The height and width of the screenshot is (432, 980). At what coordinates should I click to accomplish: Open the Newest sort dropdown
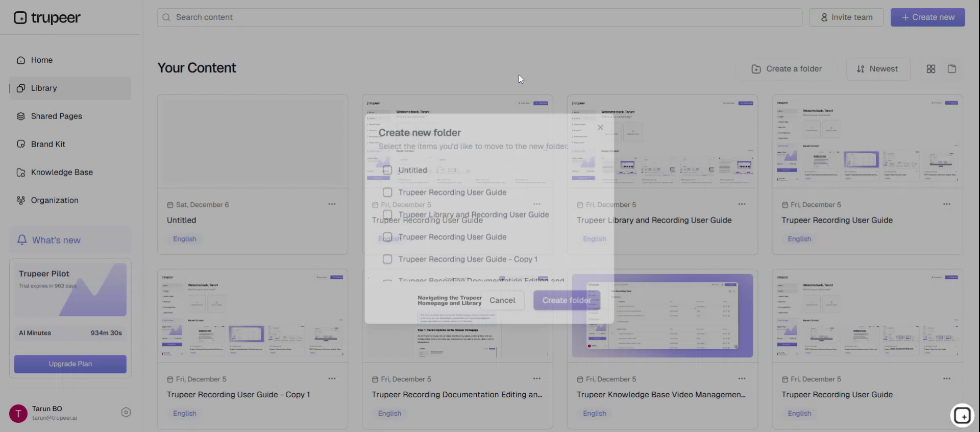[x=878, y=69]
